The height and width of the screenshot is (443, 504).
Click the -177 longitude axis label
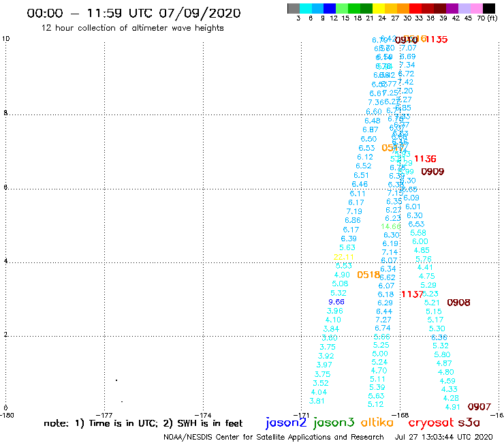pyautogui.click(x=104, y=415)
